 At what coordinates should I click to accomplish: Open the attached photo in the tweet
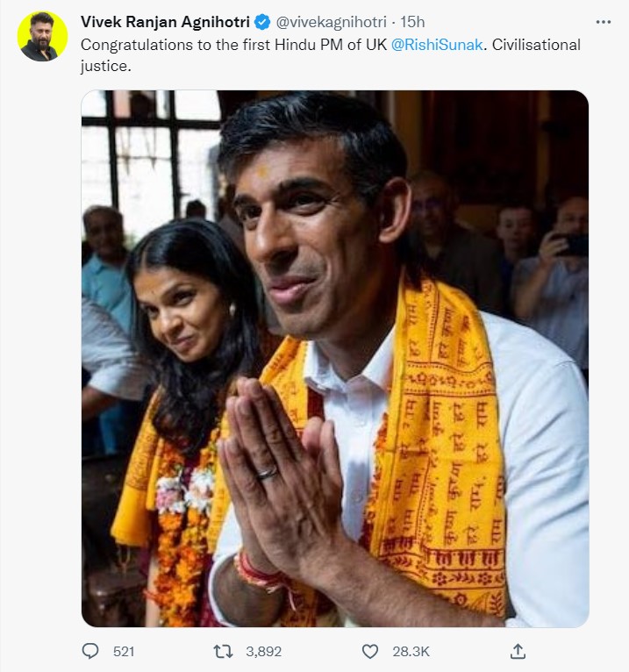[x=335, y=358]
